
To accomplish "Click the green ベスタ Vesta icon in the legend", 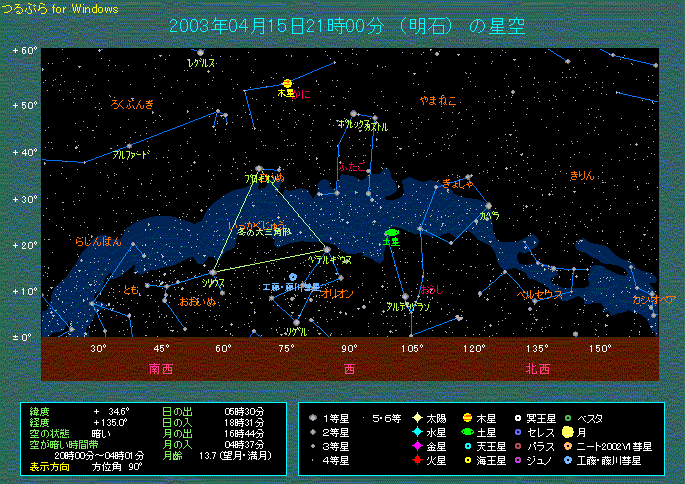I will pos(568,418).
